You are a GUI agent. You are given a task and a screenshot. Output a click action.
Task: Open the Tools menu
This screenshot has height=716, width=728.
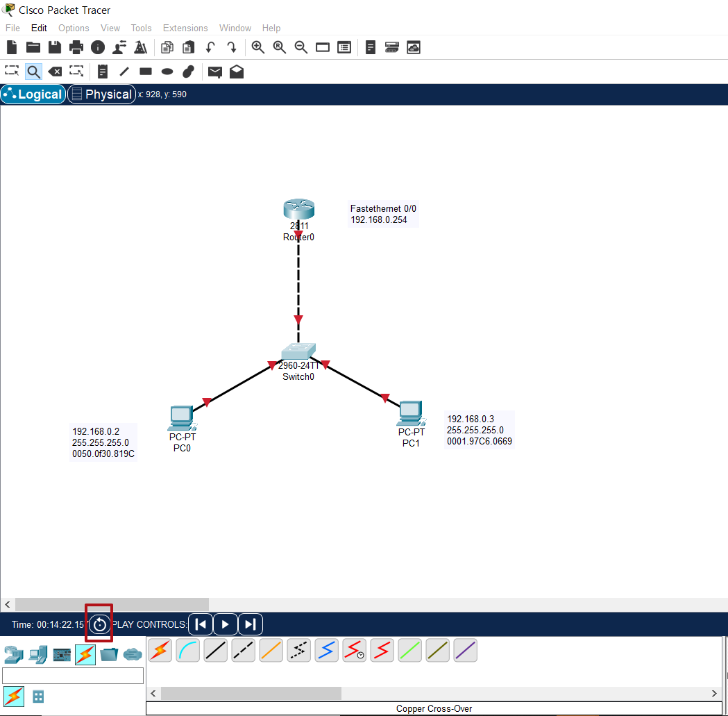(x=141, y=28)
